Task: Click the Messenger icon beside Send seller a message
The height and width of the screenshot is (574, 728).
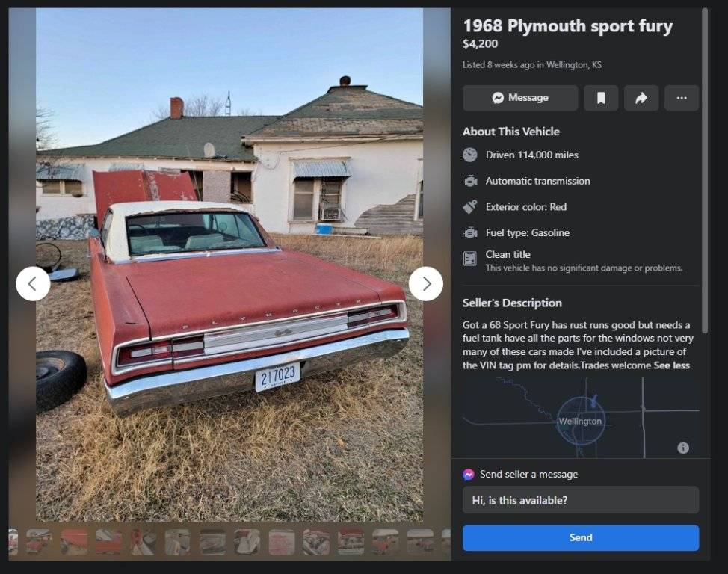Action: (469, 474)
